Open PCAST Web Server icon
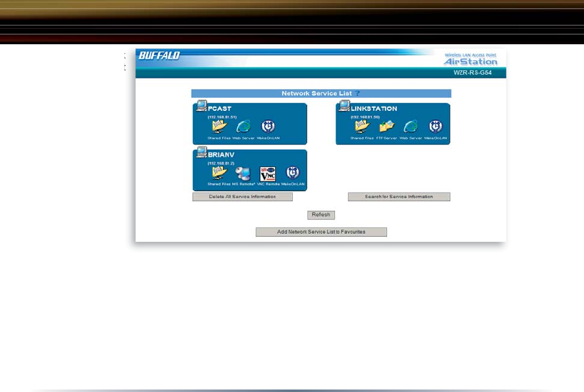Image resolution: width=584 pixels, height=392 pixels. pyautogui.click(x=243, y=127)
